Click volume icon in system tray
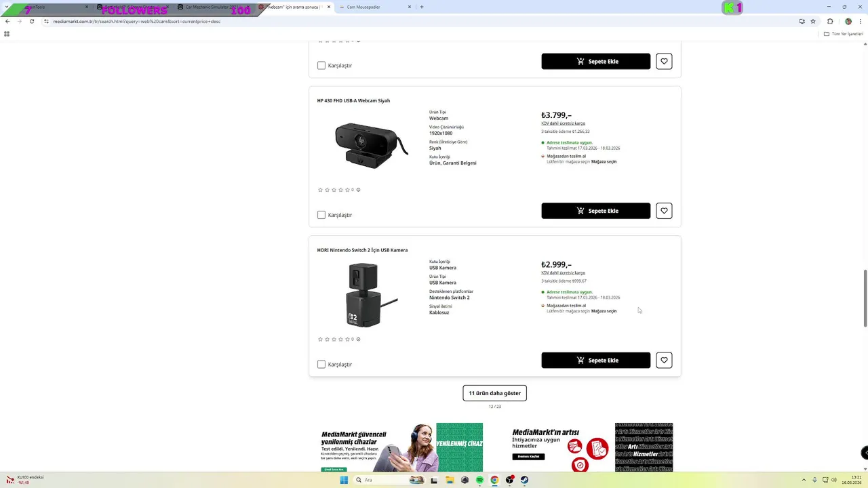The image size is (868, 488). (x=833, y=480)
